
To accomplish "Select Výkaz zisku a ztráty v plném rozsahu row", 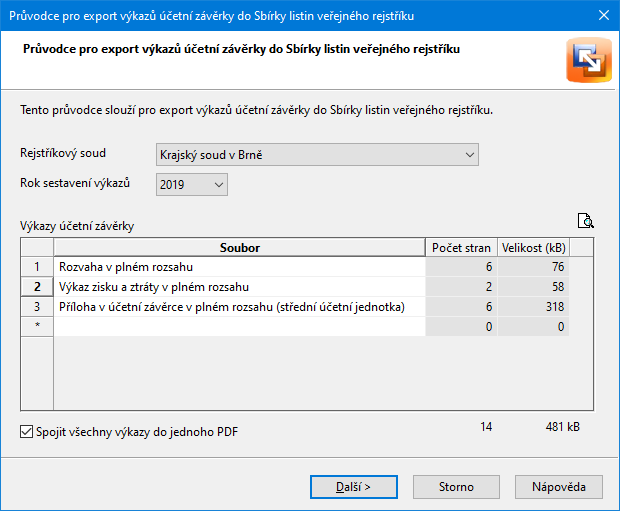I will click(240, 287).
